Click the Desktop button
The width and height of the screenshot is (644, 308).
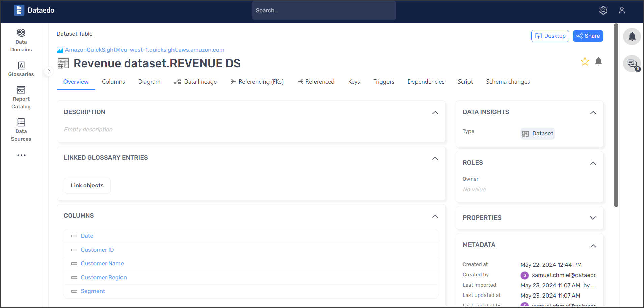tap(550, 36)
